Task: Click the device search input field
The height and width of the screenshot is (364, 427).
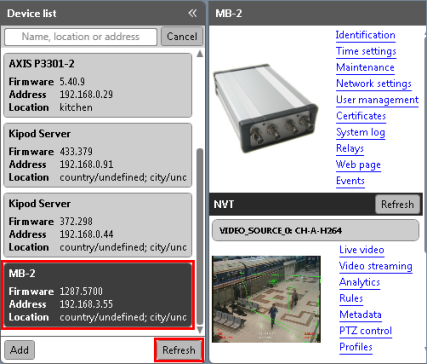Action: 81,37
